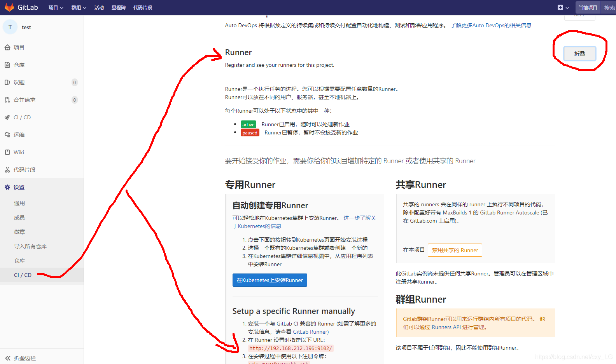Click the GitLab fox logo
Screen dimensions: 616x364
click(x=9, y=7)
